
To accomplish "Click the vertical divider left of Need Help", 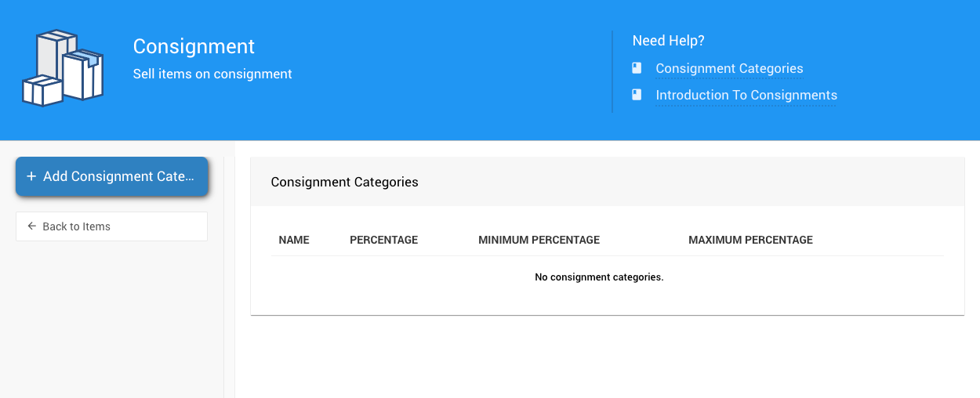I will click(x=612, y=71).
